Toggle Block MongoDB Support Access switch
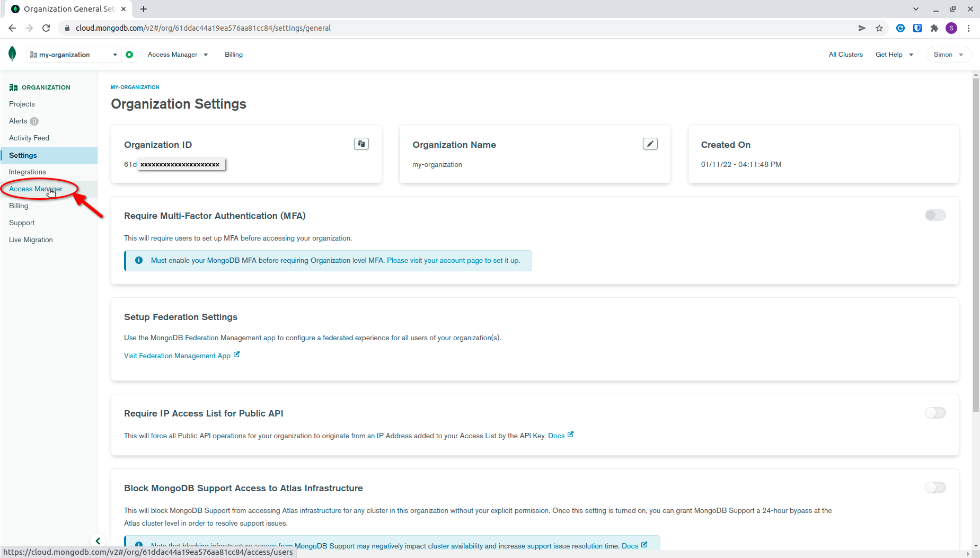The width and height of the screenshot is (980, 558). click(x=935, y=488)
